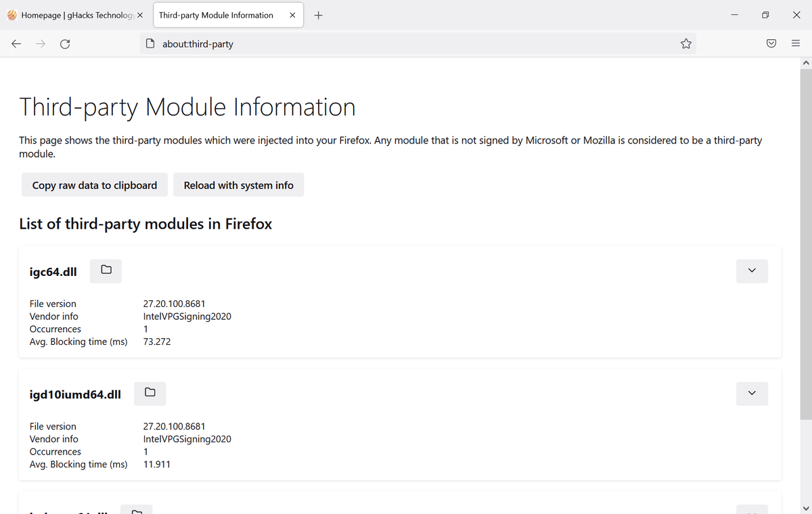Screen dimensions: 812x514
Task: Click the igc64.dll module name
Action: pyautogui.click(x=53, y=271)
